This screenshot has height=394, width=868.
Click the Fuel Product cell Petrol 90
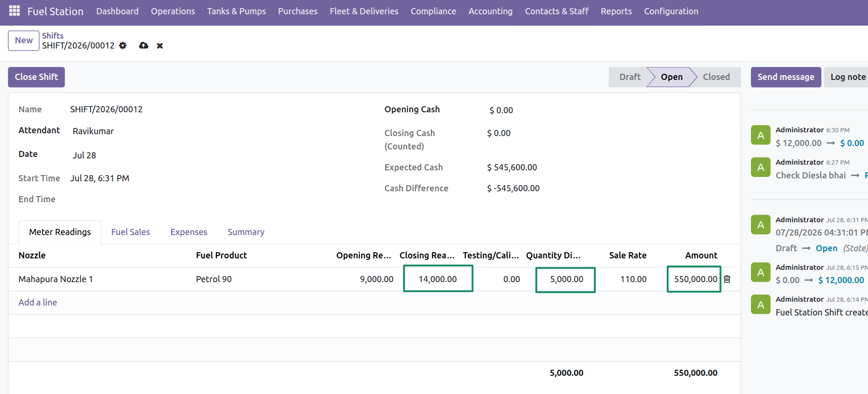click(x=214, y=279)
